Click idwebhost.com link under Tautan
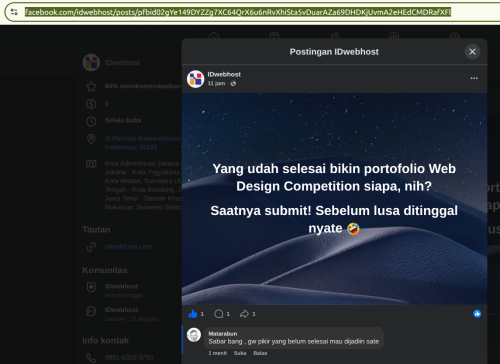 tap(129, 247)
